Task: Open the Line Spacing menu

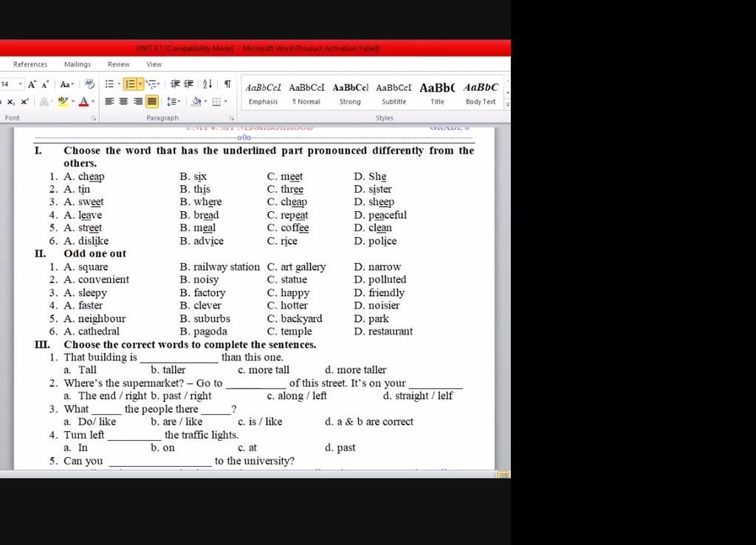Action: 173,101
